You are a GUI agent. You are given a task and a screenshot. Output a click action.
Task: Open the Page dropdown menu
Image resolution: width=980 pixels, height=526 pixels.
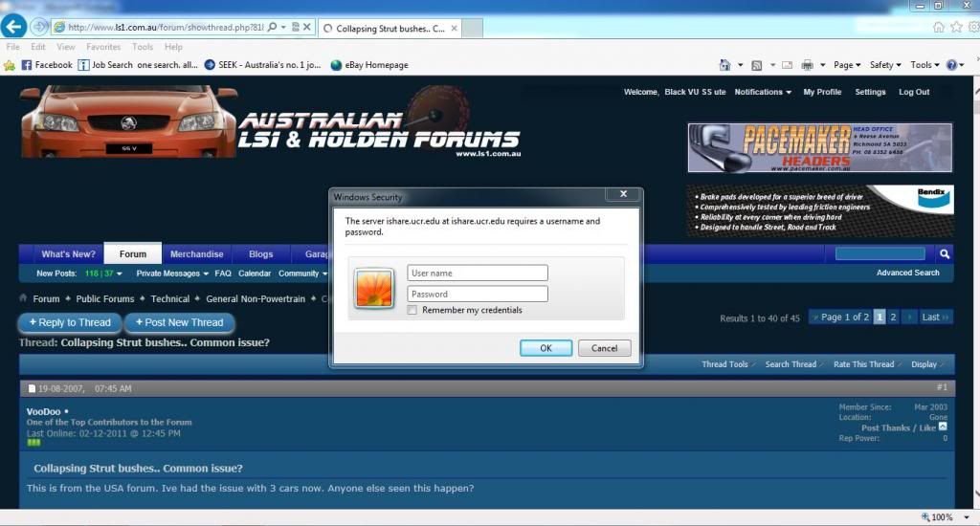(x=847, y=65)
